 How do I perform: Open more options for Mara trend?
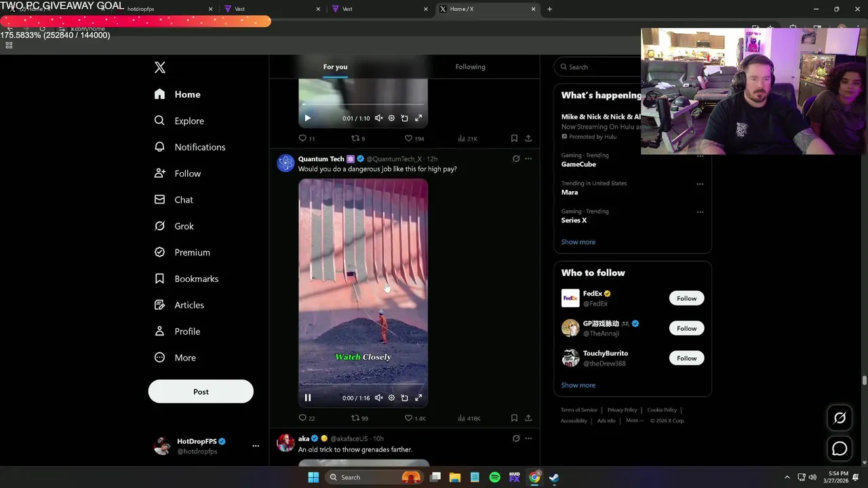click(700, 184)
